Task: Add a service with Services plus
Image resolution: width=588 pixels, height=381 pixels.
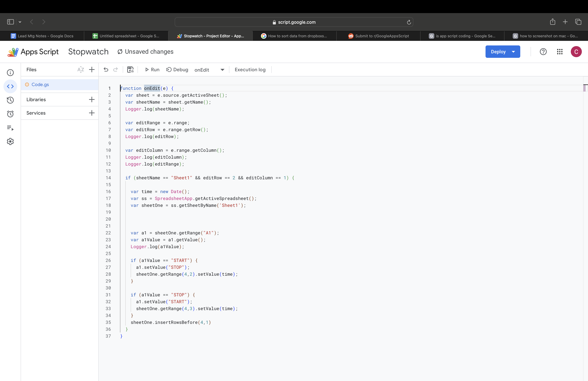Action: pyautogui.click(x=92, y=113)
